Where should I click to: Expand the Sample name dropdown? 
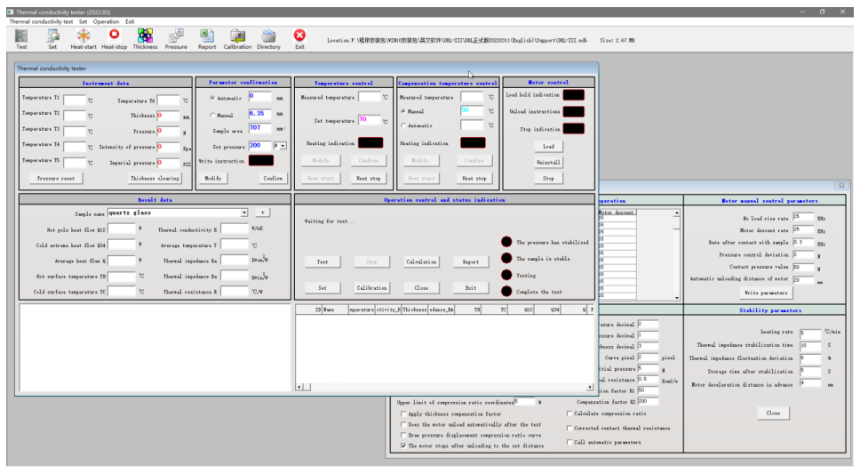pos(244,213)
